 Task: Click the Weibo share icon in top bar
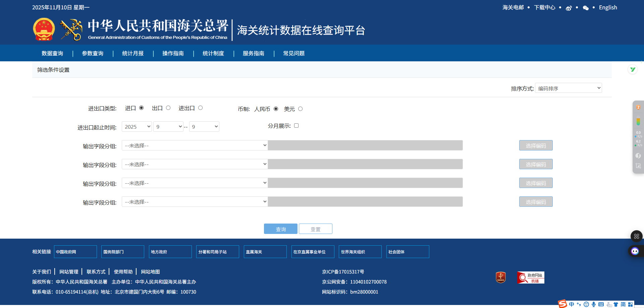pos(569,7)
